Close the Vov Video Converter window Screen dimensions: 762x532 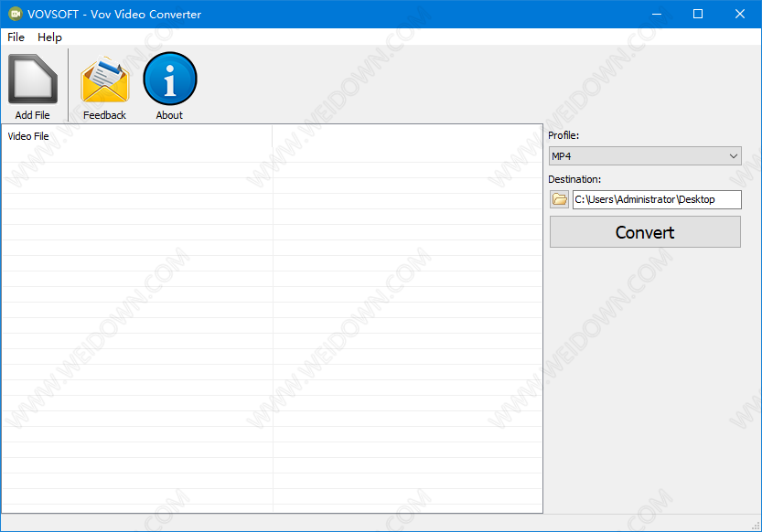740,14
